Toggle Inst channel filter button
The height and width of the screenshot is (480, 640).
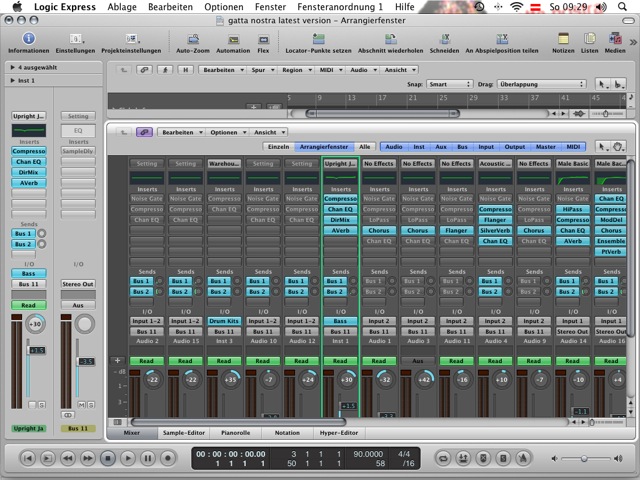pyautogui.click(x=419, y=147)
